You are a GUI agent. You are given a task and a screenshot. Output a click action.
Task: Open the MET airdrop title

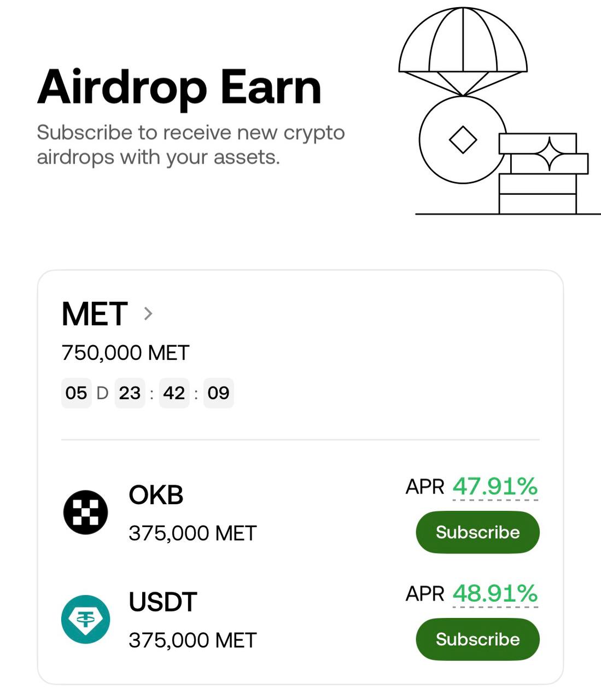point(95,314)
